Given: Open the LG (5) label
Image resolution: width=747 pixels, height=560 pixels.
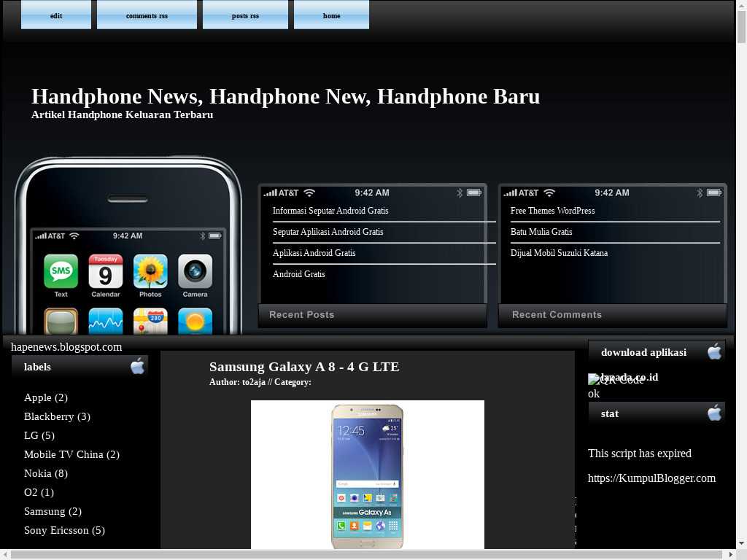Looking at the screenshot, I should coord(39,436).
